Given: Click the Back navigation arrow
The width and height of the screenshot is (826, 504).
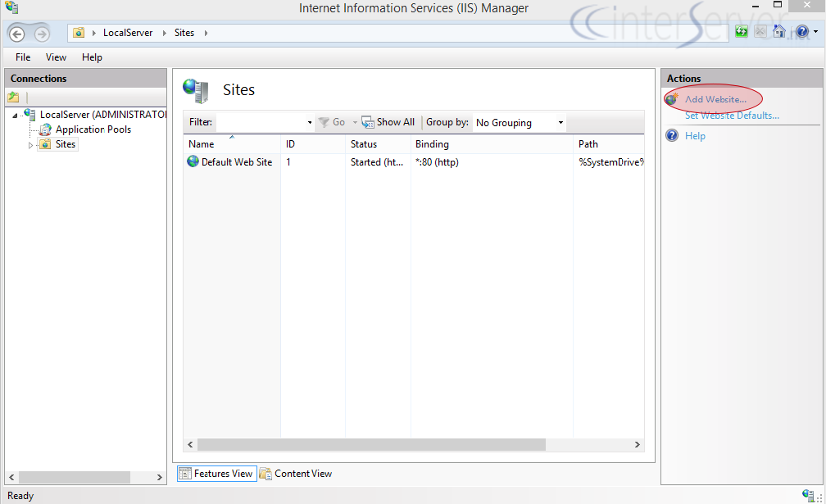Looking at the screenshot, I should tap(17, 34).
